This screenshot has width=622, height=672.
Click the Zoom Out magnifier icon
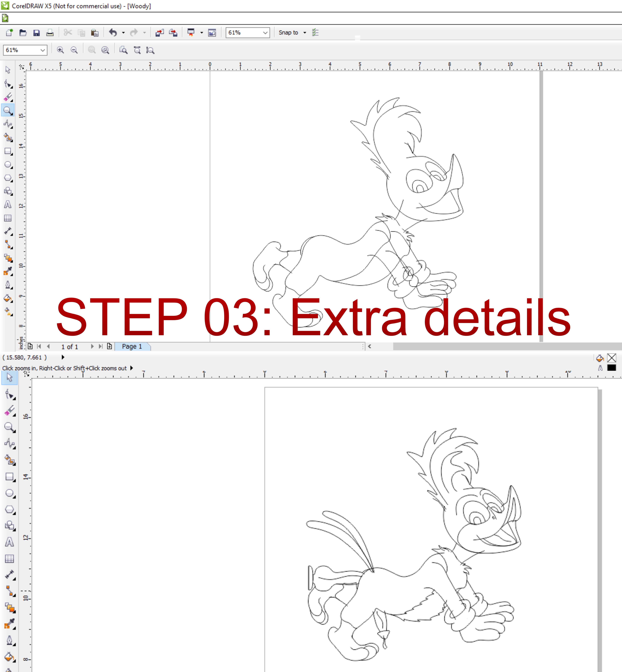pos(74,50)
